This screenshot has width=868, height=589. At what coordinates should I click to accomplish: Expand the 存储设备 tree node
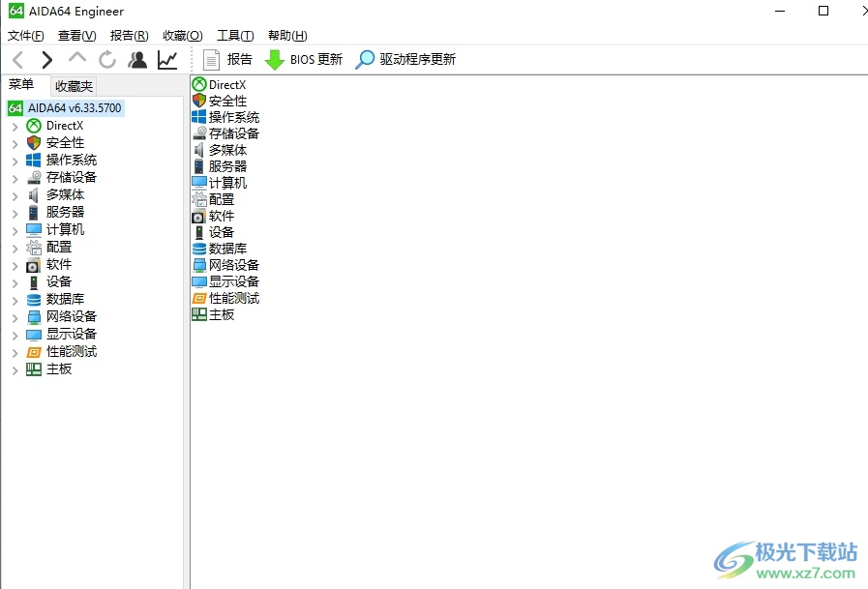click(x=15, y=179)
